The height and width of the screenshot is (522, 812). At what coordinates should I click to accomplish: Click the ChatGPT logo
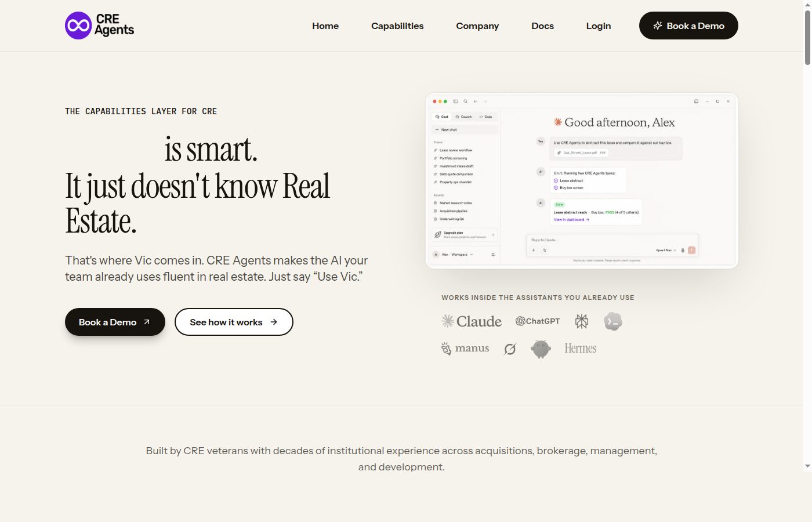click(538, 321)
